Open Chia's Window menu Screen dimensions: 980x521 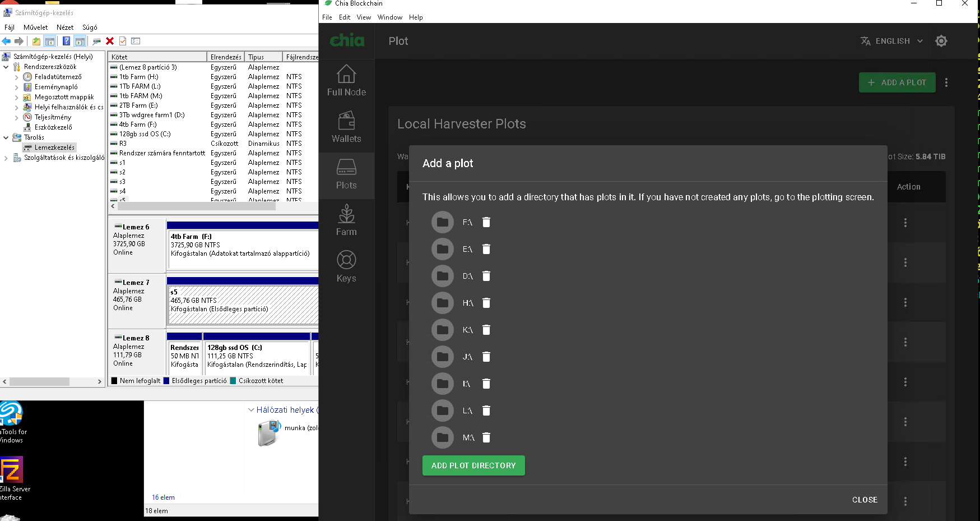point(390,17)
